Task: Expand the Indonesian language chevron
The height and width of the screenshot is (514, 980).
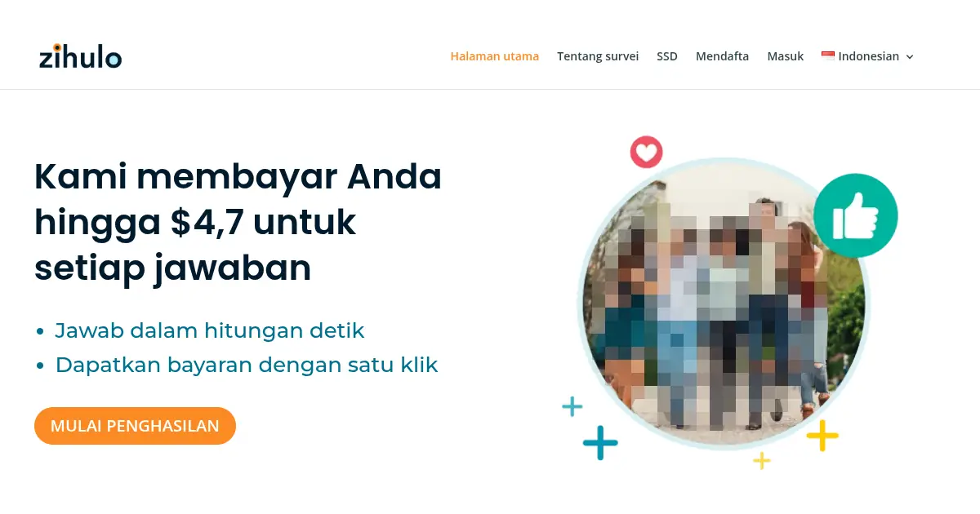Action: click(910, 57)
